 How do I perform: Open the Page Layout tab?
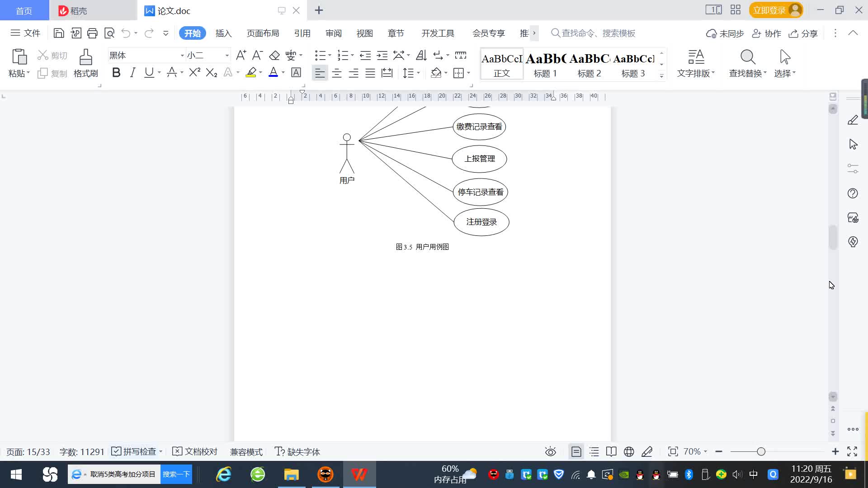click(263, 33)
